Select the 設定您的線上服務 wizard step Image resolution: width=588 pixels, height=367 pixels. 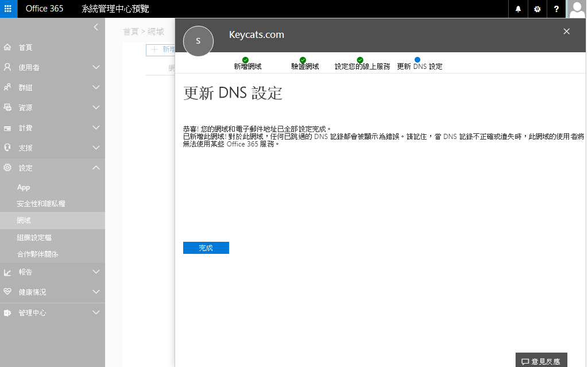(362, 63)
